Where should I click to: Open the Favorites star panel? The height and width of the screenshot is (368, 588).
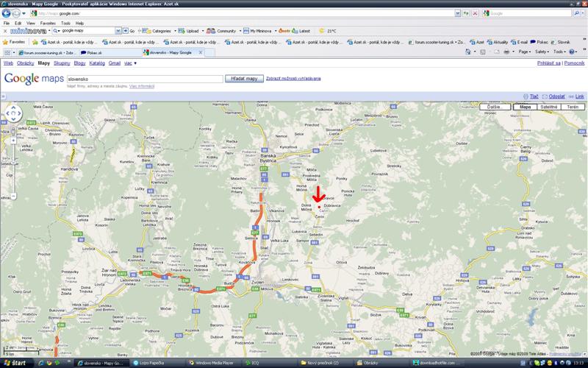13,42
